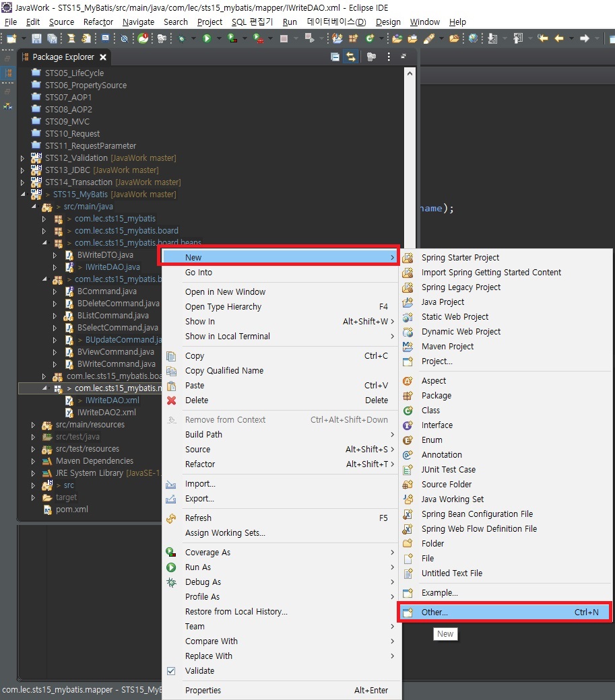Expand the STS13_JDBC project
Viewport: 615px width, 700px height.
point(22,170)
